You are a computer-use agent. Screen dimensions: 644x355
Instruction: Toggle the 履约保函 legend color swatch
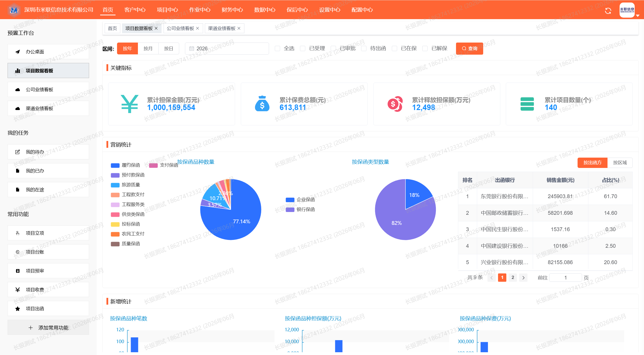coord(115,165)
